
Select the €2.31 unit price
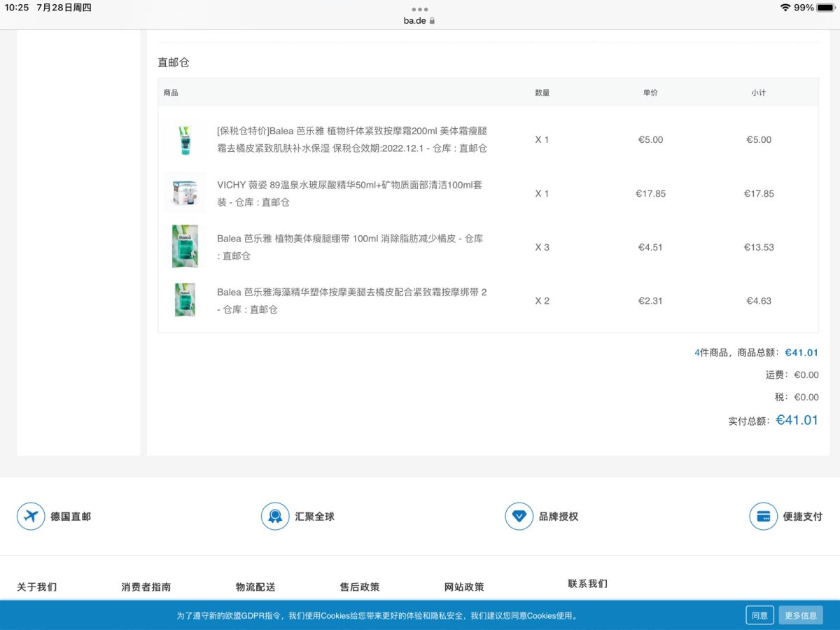coord(651,301)
